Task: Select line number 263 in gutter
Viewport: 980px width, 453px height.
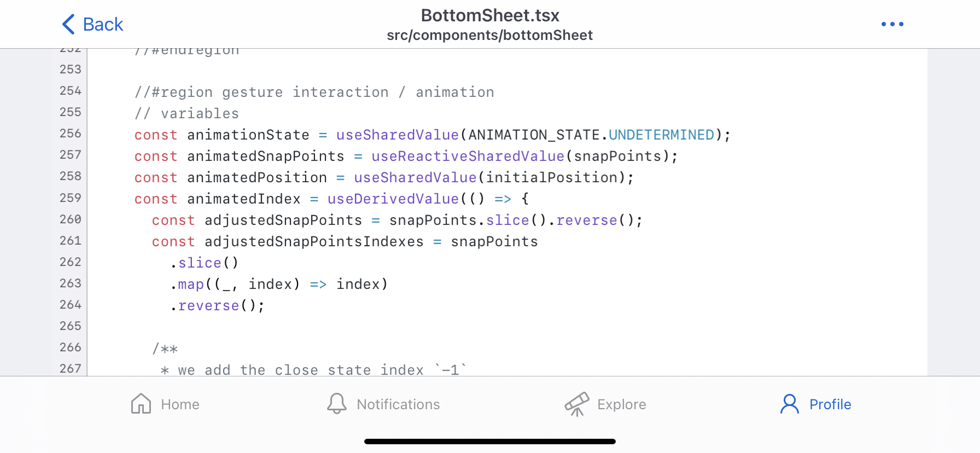Action: (71, 283)
